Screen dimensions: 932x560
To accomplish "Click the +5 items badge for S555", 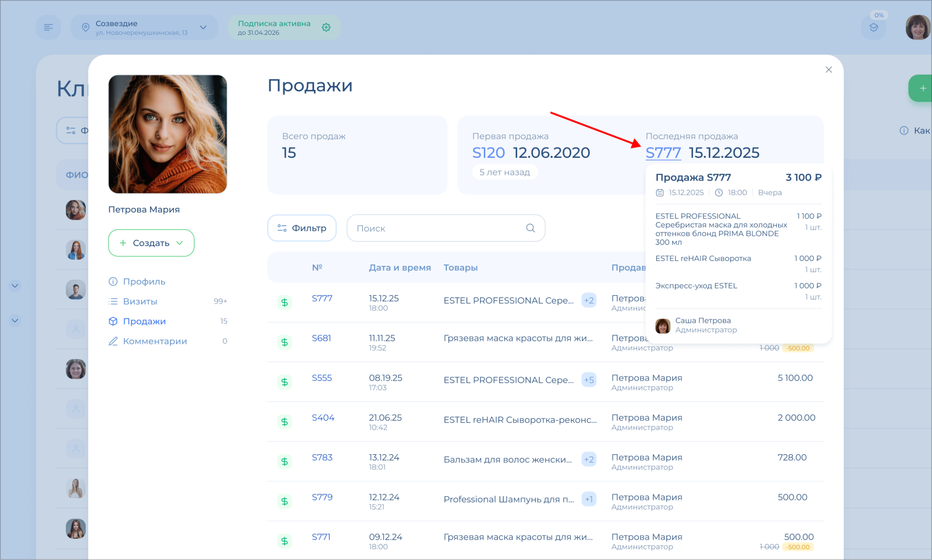I will 589,380.
